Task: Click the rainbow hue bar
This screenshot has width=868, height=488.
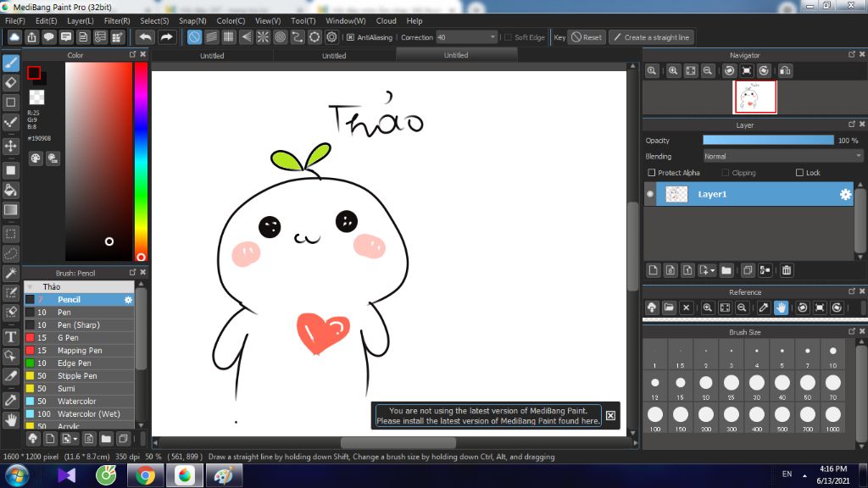Action: click(x=142, y=160)
